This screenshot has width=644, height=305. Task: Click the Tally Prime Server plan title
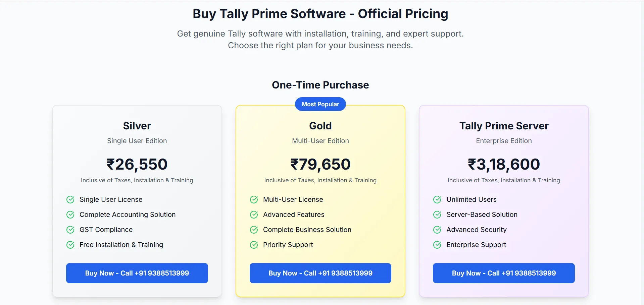(x=503, y=126)
